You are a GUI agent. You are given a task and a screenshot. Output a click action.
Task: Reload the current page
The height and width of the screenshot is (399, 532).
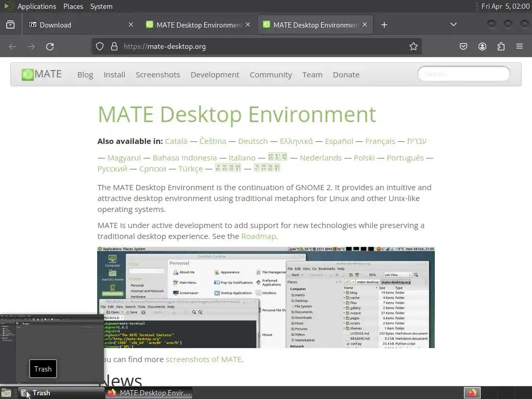pos(50,46)
